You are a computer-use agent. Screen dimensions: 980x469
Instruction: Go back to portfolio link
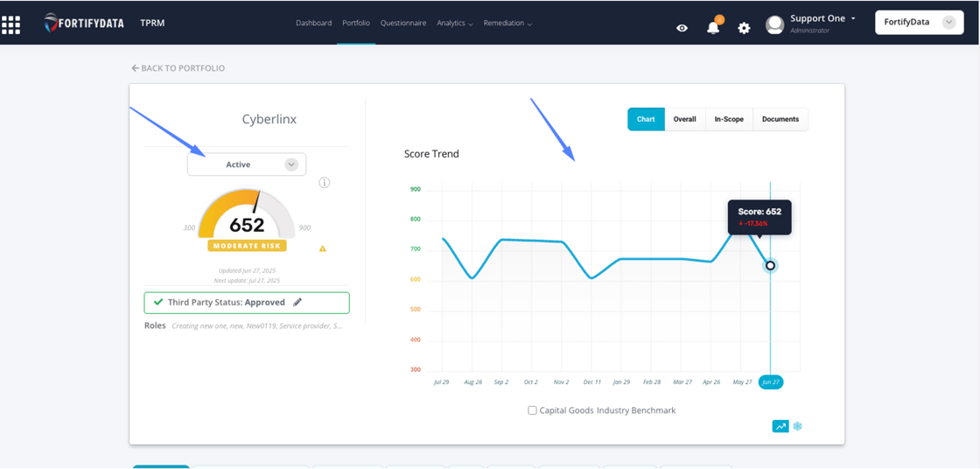tap(178, 68)
